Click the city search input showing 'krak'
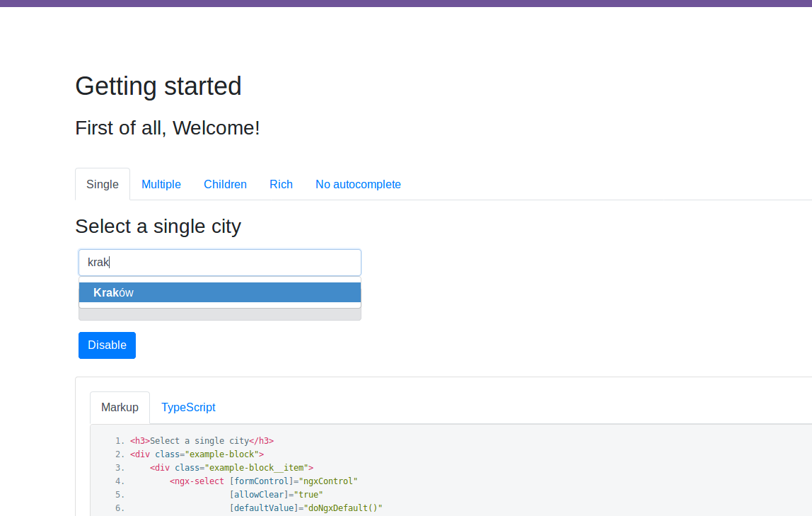This screenshot has height=516, width=812. pyautogui.click(x=219, y=262)
